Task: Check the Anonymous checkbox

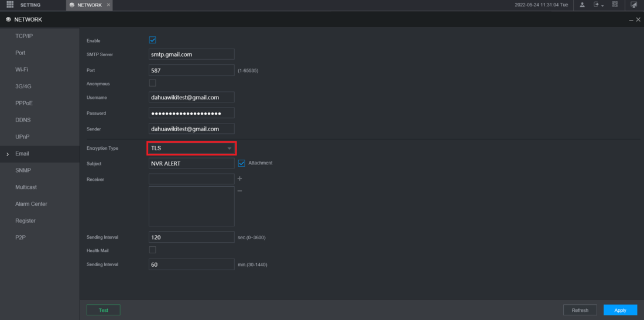Action: [153, 83]
